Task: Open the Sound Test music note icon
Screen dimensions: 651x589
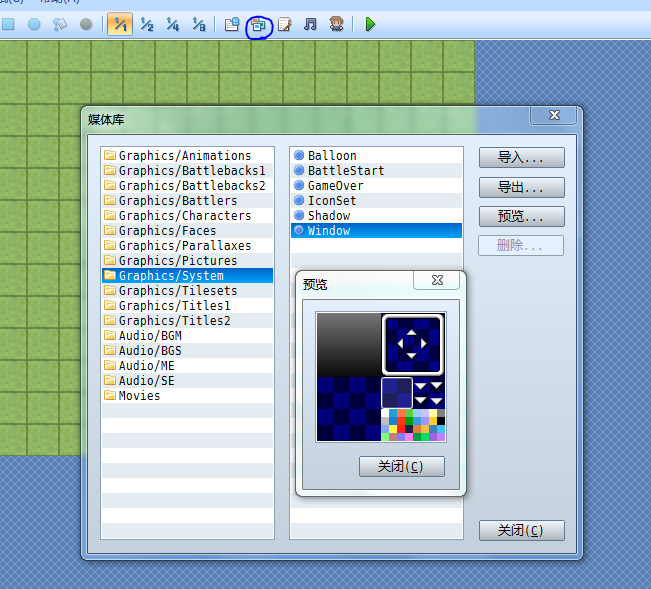Action: pyautogui.click(x=310, y=24)
